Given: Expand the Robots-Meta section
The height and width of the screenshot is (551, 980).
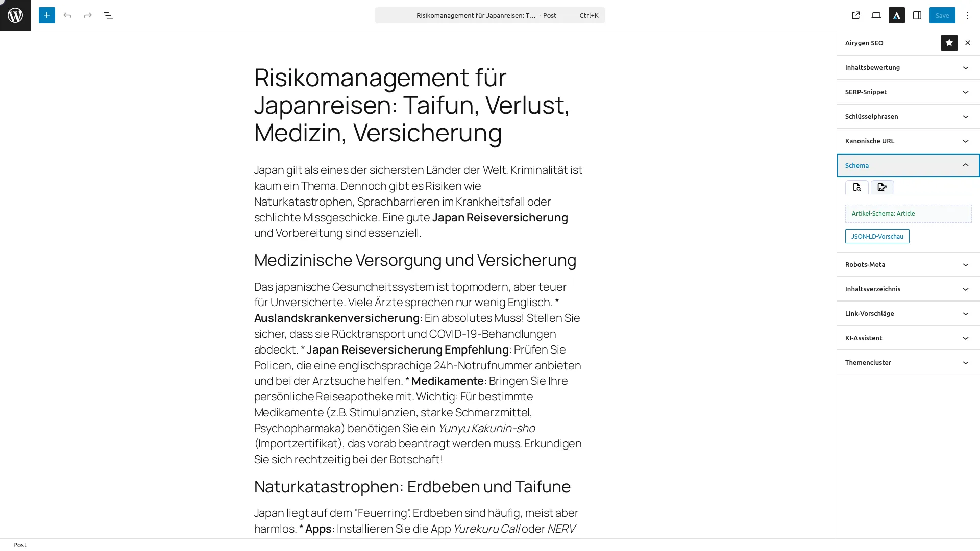Looking at the screenshot, I should point(909,264).
